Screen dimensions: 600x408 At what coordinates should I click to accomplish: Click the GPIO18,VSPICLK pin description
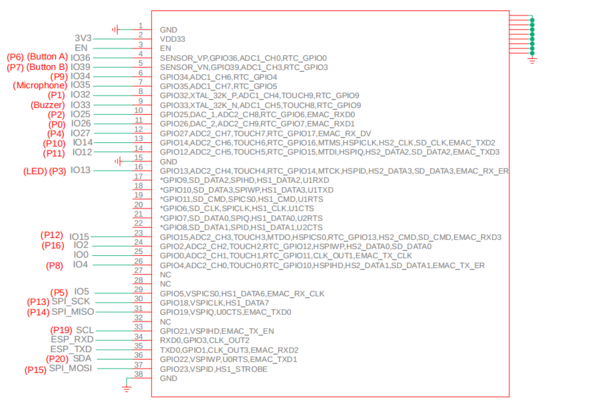pos(214,303)
